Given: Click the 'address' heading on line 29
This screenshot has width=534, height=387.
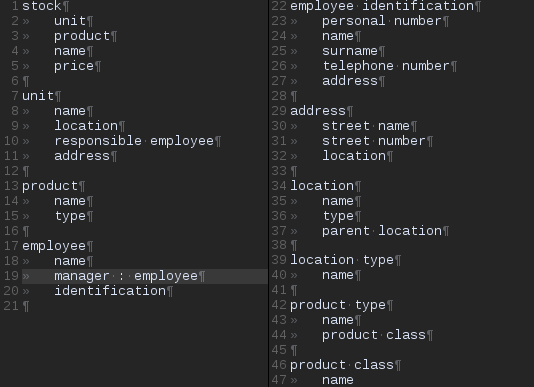Looking at the screenshot, I should click(318, 111).
